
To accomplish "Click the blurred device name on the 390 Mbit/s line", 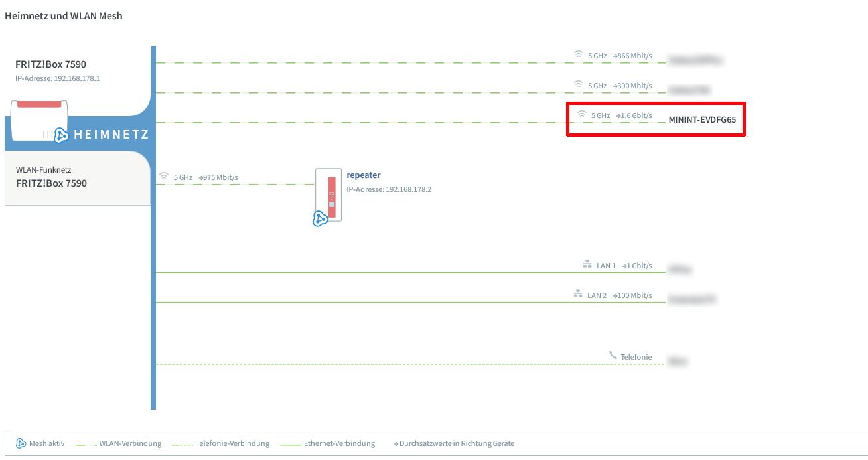I will click(x=690, y=90).
